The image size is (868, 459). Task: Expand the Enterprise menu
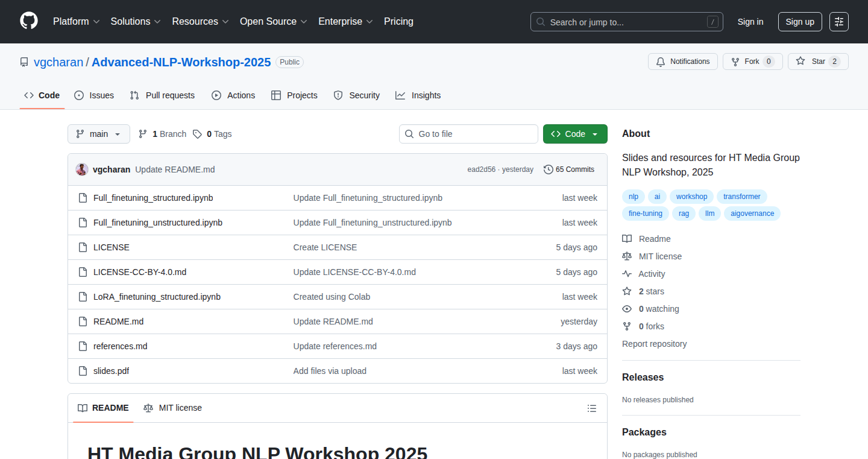(346, 21)
